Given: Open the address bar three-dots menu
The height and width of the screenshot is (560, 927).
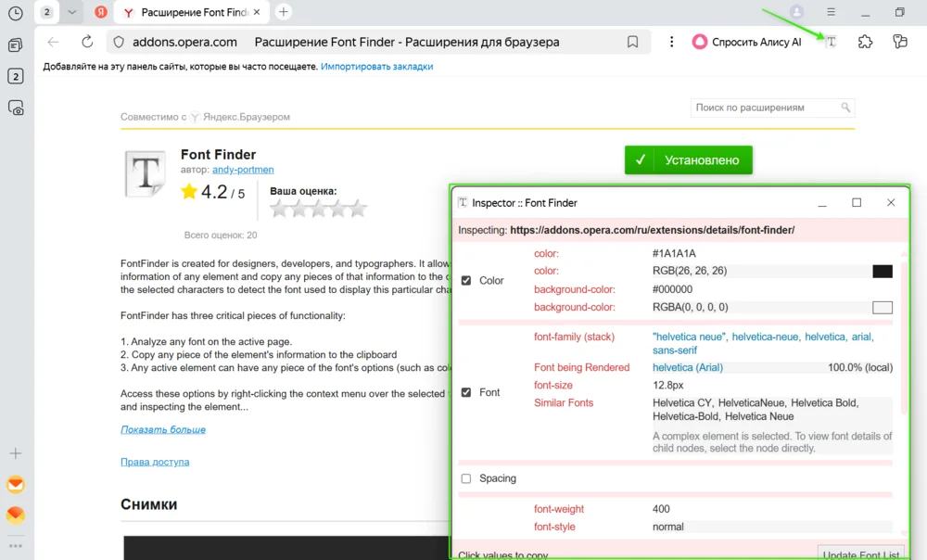Looking at the screenshot, I should (671, 42).
